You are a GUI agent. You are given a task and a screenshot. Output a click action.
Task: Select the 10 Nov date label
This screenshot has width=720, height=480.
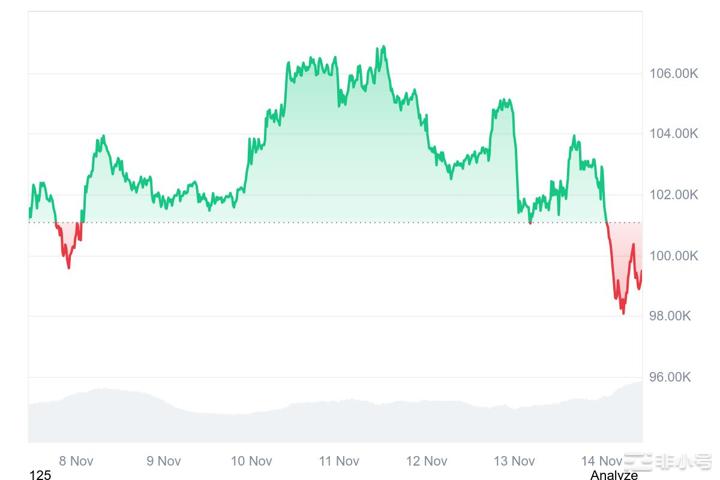pos(251,460)
